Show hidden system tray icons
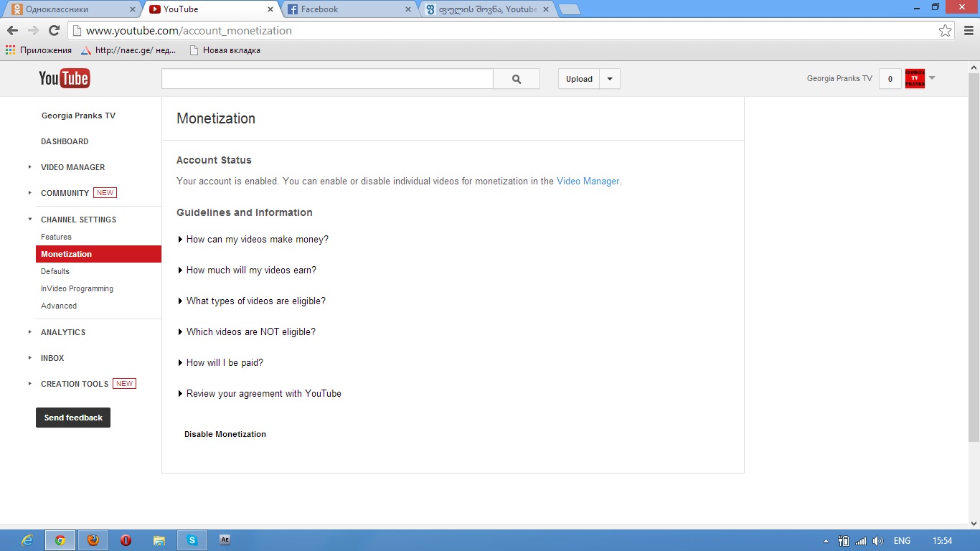 point(826,541)
